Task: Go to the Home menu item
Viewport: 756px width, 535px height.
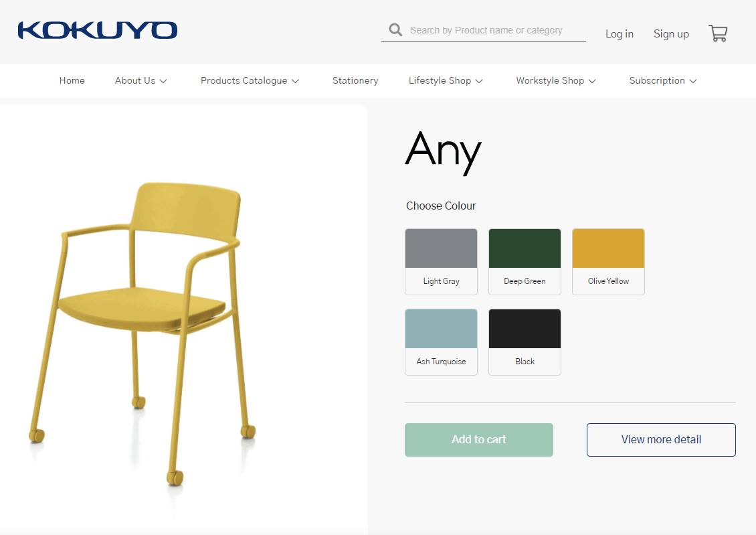Action: [x=72, y=80]
